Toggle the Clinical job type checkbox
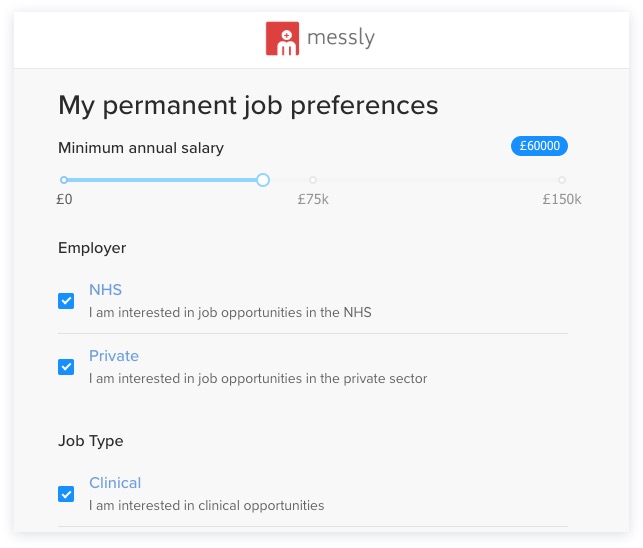Viewport: 643px width, 548px height. click(x=66, y=494)
